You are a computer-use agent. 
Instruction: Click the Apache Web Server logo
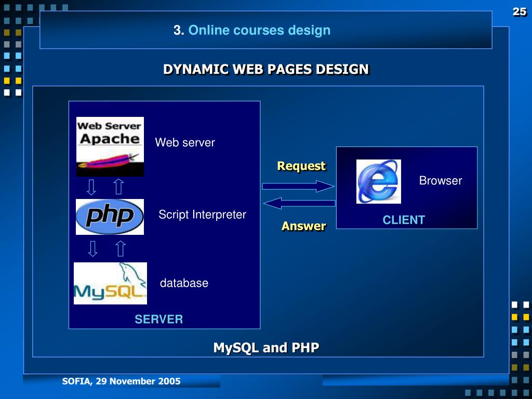pyautogui.click(x=110, y=147)
